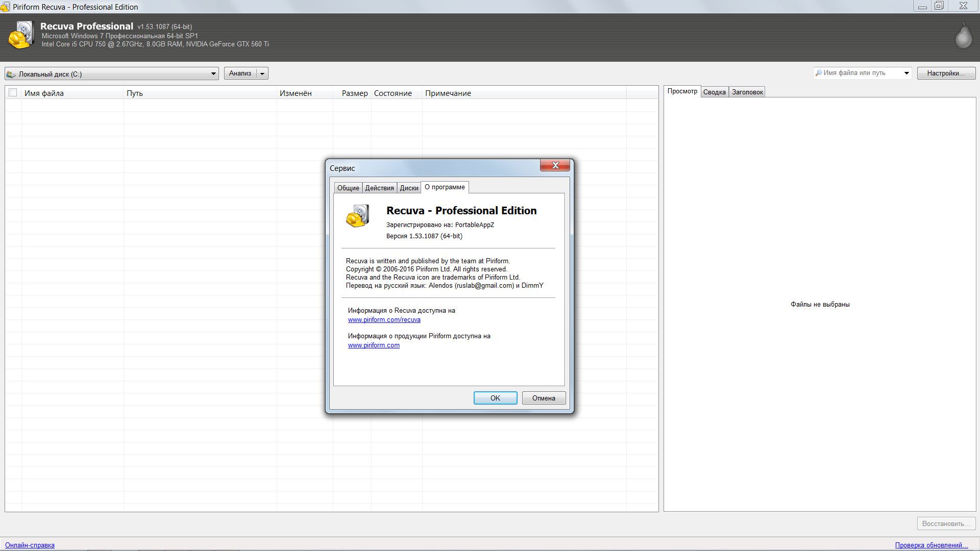Close the Сервис dialog with X
Viewport: 980px width, 551px height.
click(555, 165)
